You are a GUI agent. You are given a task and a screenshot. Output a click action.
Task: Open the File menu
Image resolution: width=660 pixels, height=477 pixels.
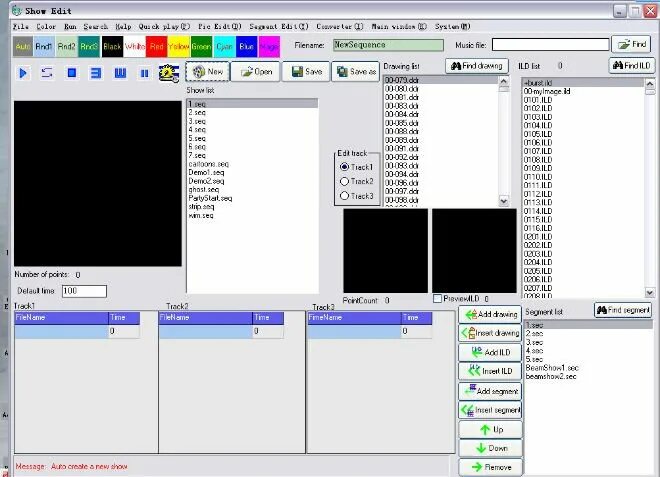point(21,26)
